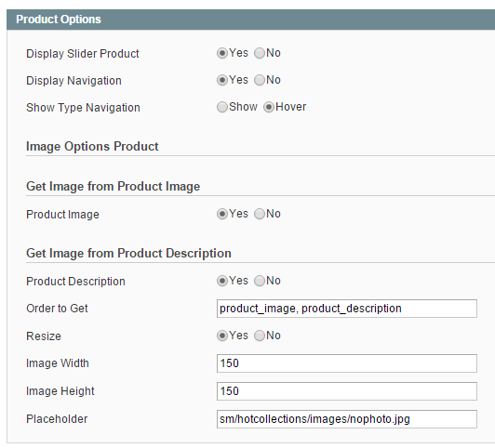
Task: Choose Yes for Display Navigation
Action: 222,80
